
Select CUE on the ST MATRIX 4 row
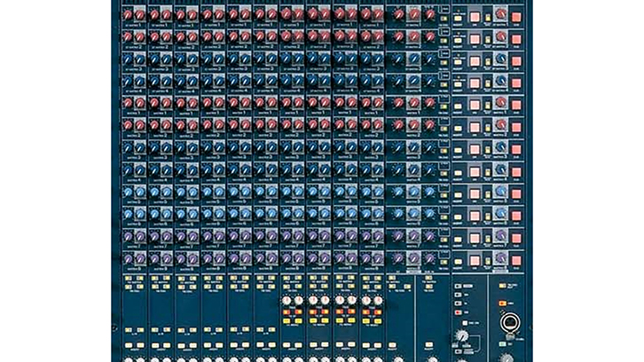click(x=516, y=83)
